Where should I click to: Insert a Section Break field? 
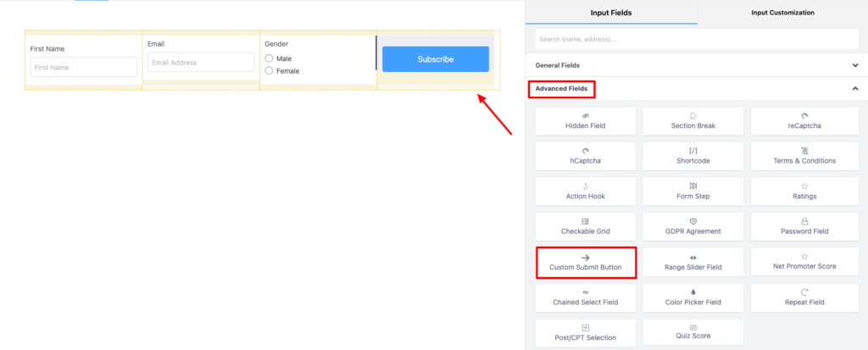(693, 120)
